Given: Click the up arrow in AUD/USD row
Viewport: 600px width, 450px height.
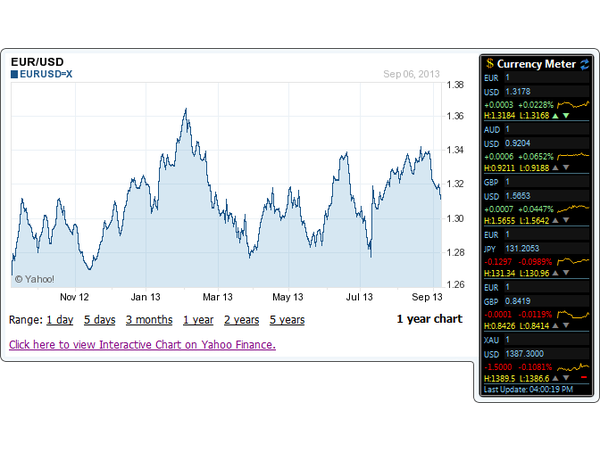Looking at the screenshot, I should tap(556, 168).
